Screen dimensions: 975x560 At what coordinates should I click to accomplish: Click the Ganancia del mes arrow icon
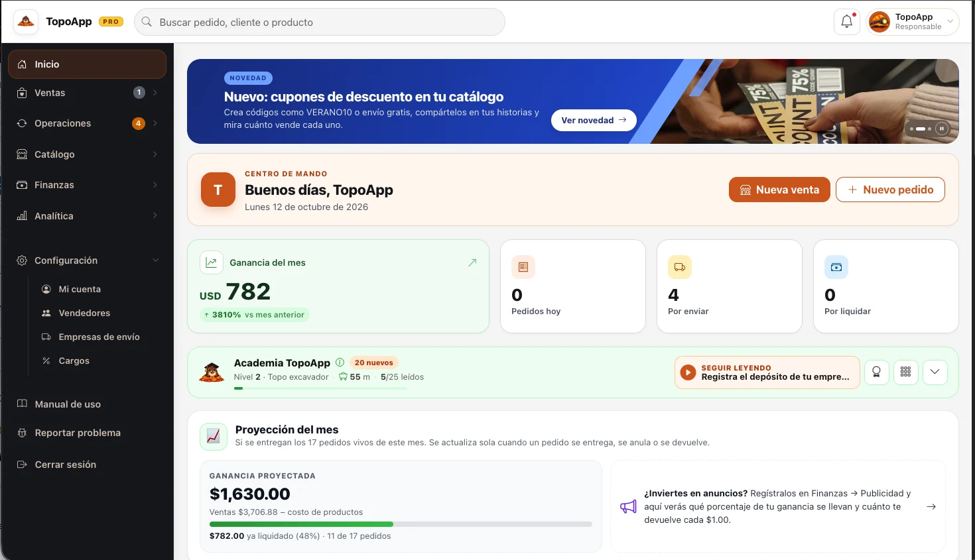pos(472,262)
